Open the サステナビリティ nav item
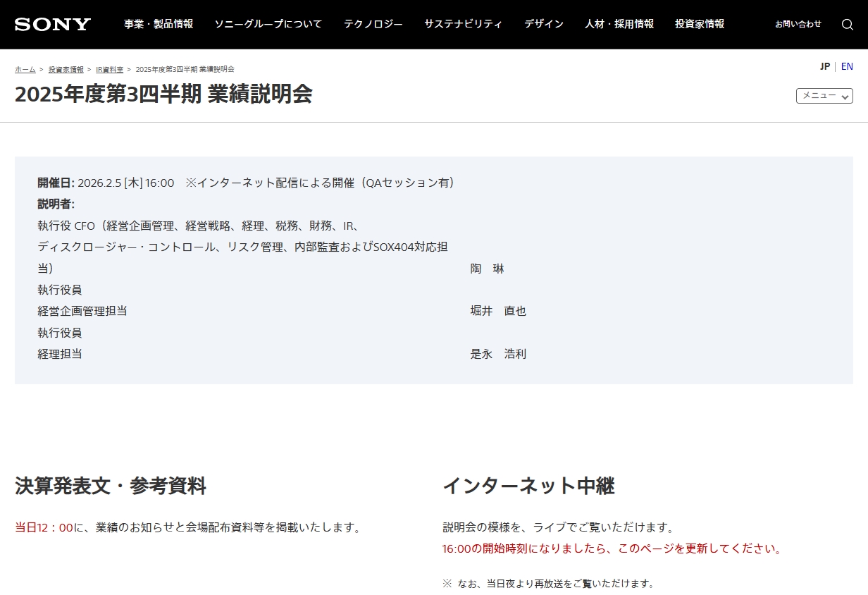The width and height of the screenshot is (868, 595). [x=464, y=24]
